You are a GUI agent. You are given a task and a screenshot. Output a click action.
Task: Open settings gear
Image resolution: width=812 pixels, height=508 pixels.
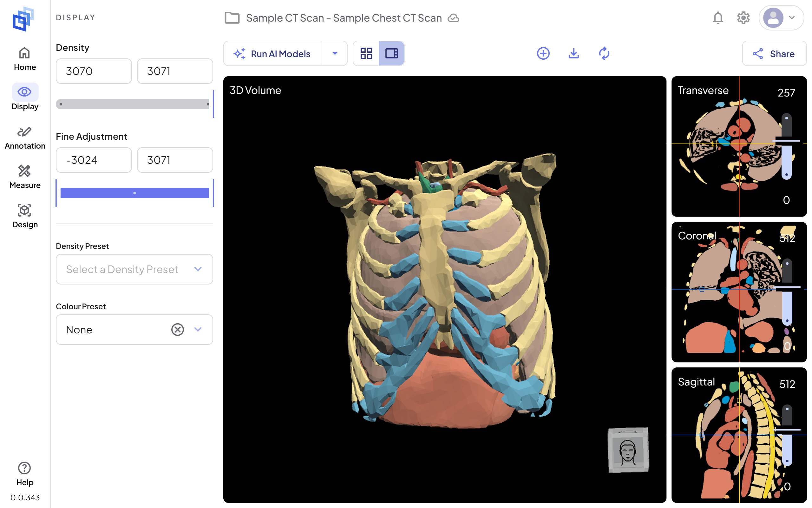click(743, 18)
